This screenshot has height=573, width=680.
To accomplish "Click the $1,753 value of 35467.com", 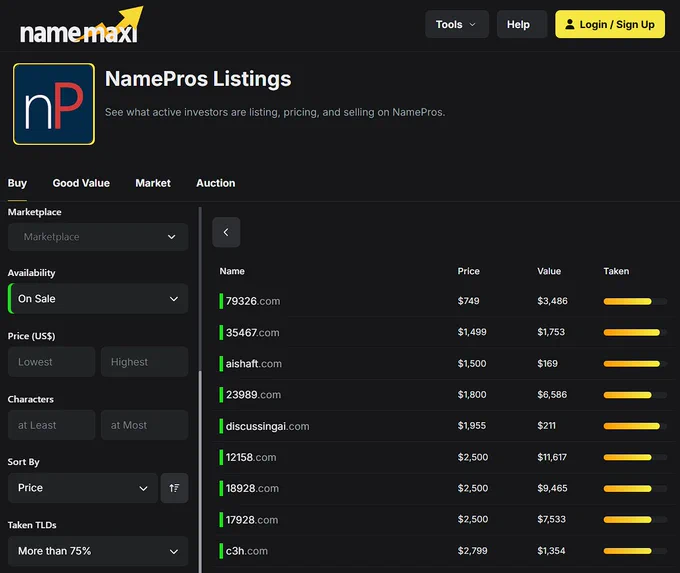I will click(551, 332).
